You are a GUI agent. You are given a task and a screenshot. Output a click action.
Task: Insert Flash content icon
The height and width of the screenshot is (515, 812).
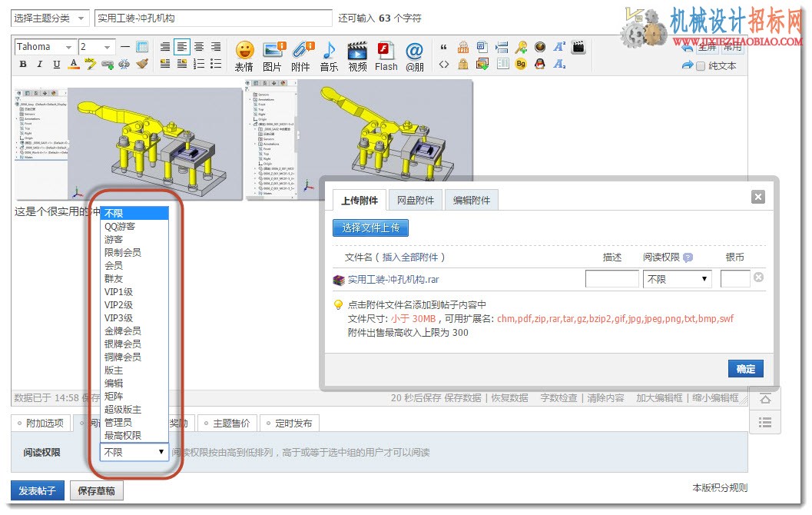pos(386,56)
